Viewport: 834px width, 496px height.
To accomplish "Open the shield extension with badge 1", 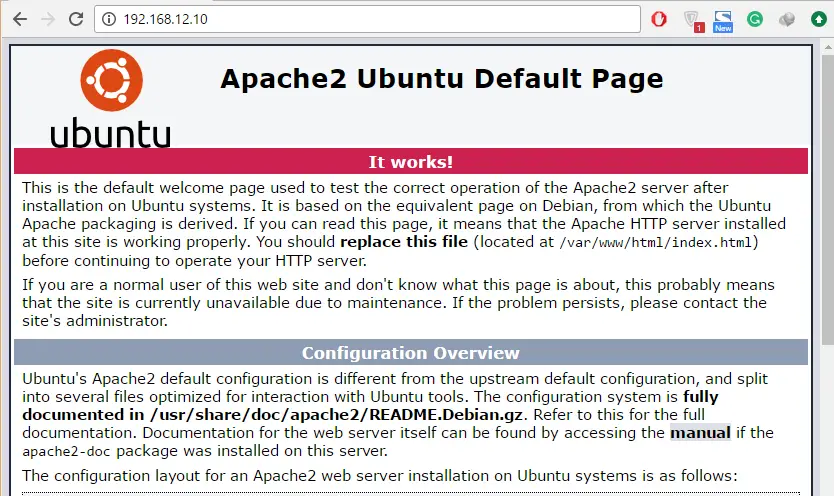I will [693, 20].
